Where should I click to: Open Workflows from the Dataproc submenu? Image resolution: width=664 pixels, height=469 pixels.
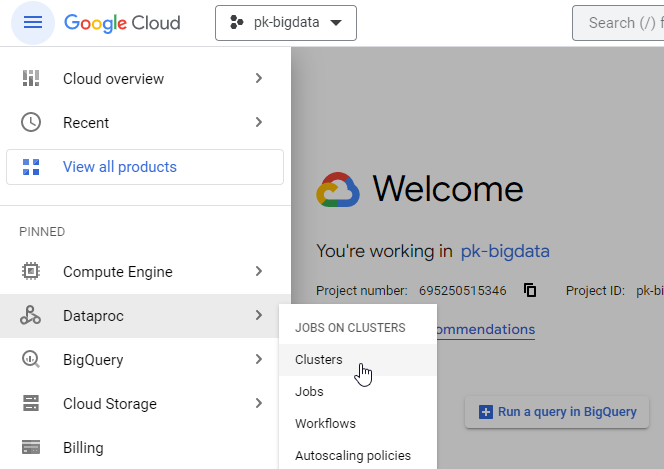pyautogui.click(x=325, y=424)
